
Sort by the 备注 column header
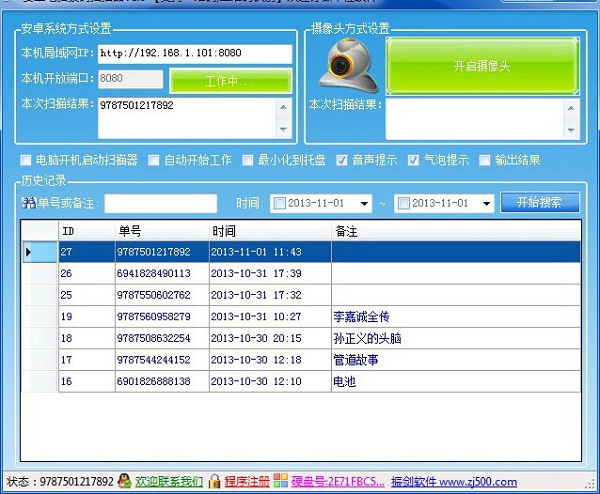click(x=456, y=231)
